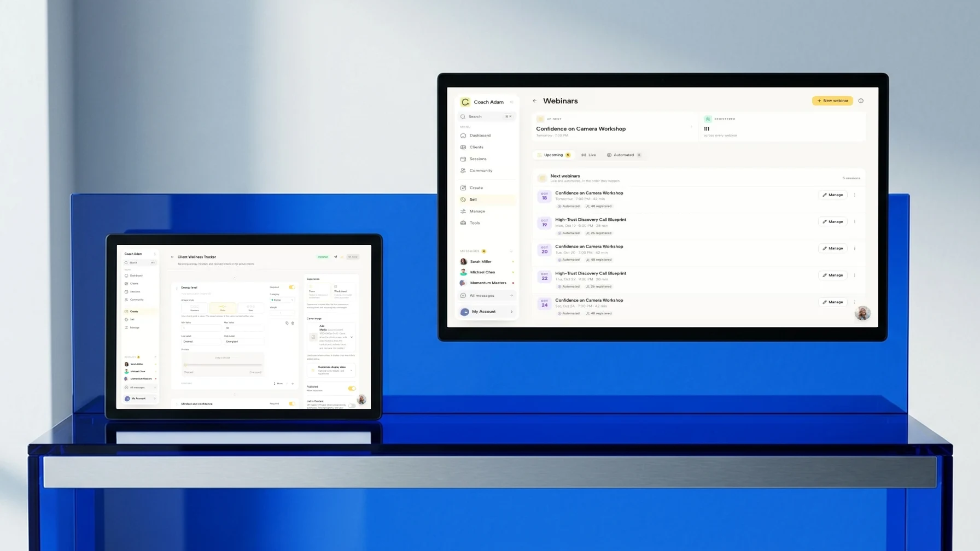This screenshot has width=980, height=551.
Task: Click the Drained-to-Energized preview slider handle
Action: [x=185, y=365]
